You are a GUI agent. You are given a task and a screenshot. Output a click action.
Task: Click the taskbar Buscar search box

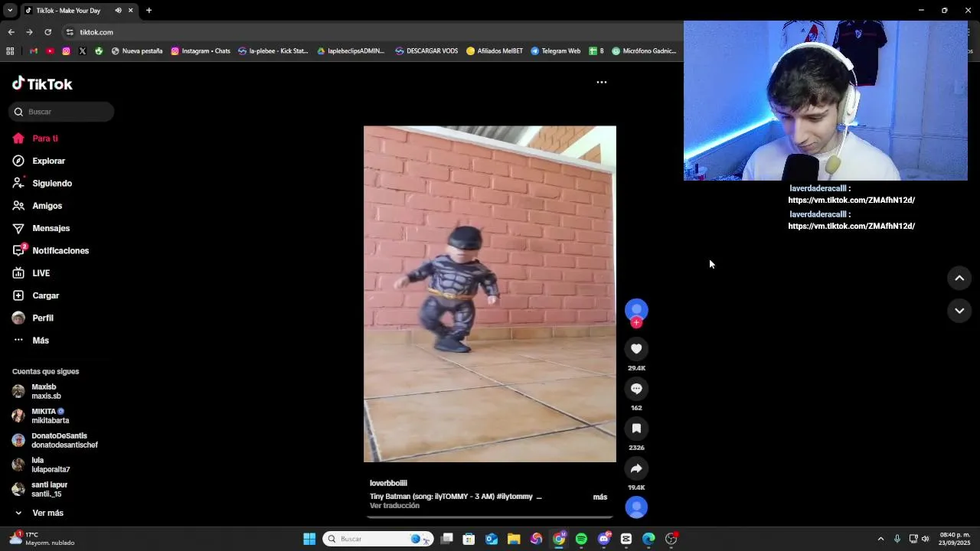(x=378, y=540)
